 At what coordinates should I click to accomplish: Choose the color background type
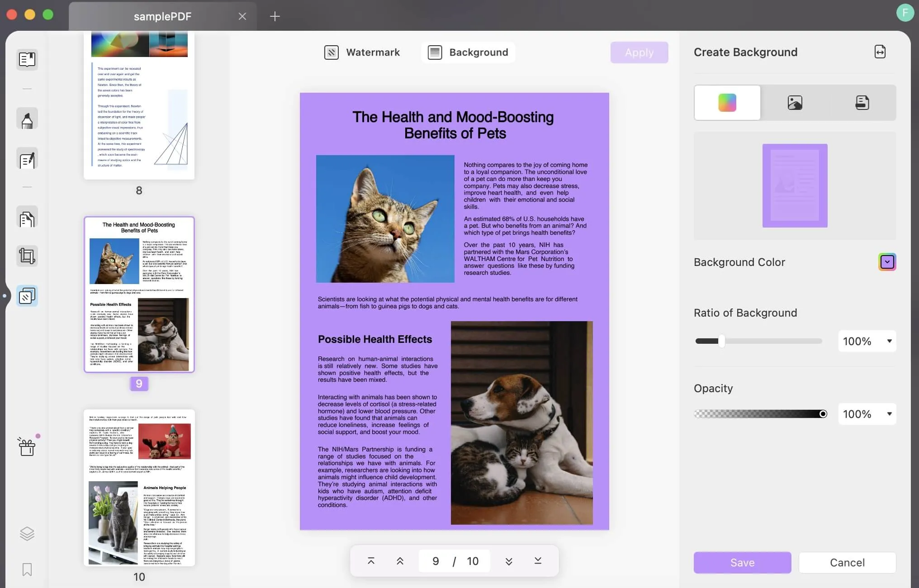727,103
